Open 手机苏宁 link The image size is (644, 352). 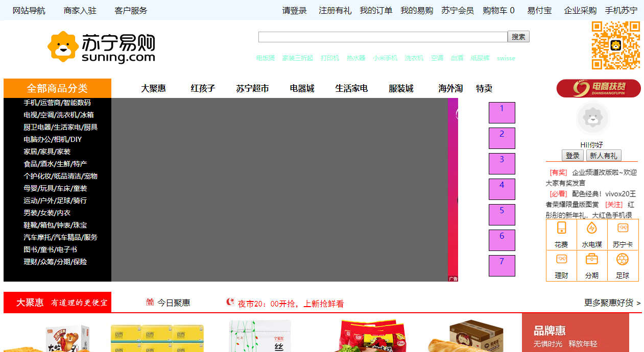pos(621,10)
